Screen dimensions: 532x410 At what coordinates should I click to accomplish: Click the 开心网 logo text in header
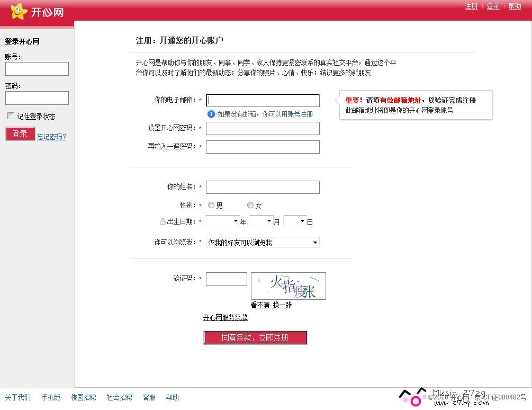click(x=48, y=12)
